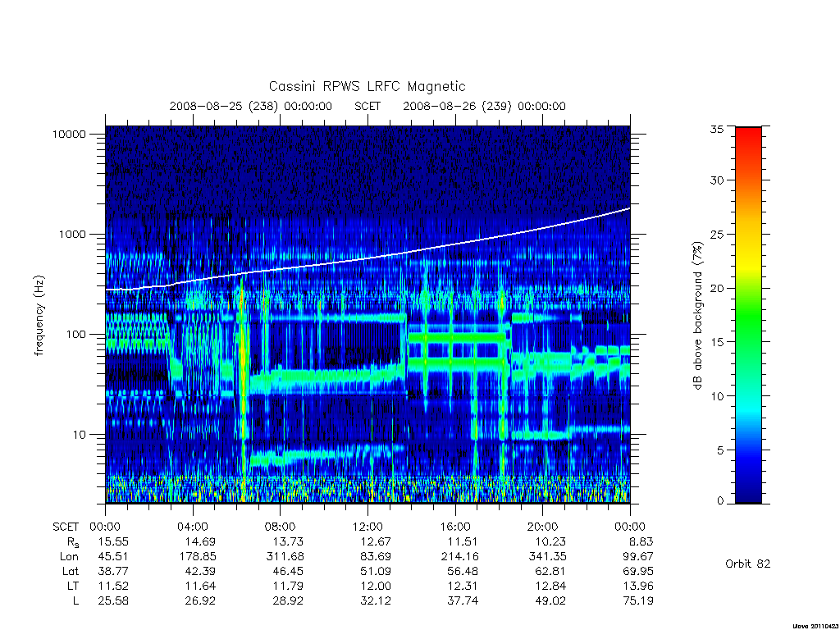This screenshot has height=630, width=840.
Task: Click the L value 49.02
Action: point(550,600)
